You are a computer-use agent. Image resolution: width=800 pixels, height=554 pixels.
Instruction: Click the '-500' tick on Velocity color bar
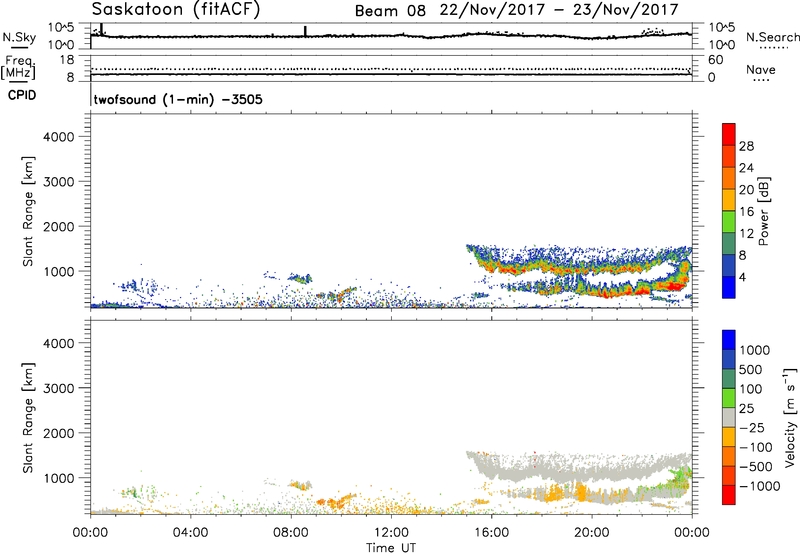click(x=756, y=466)
